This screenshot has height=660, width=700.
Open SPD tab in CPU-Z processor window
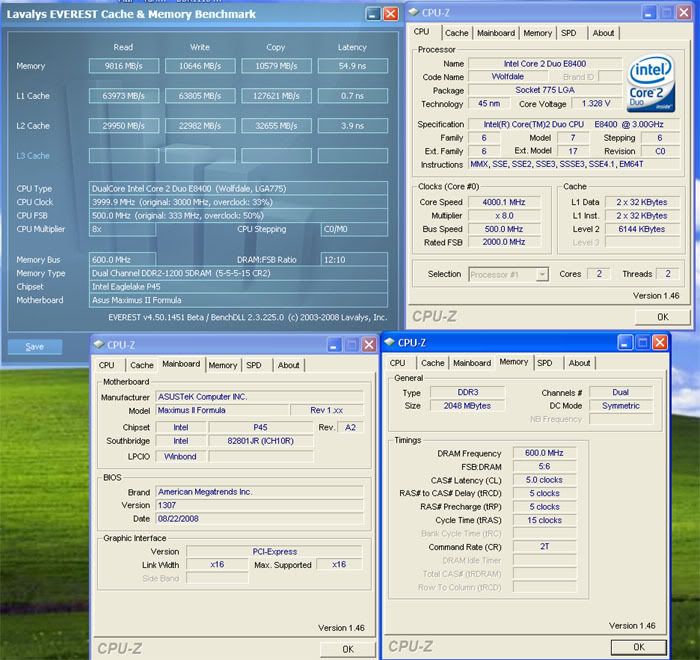(x=568, y=33)
